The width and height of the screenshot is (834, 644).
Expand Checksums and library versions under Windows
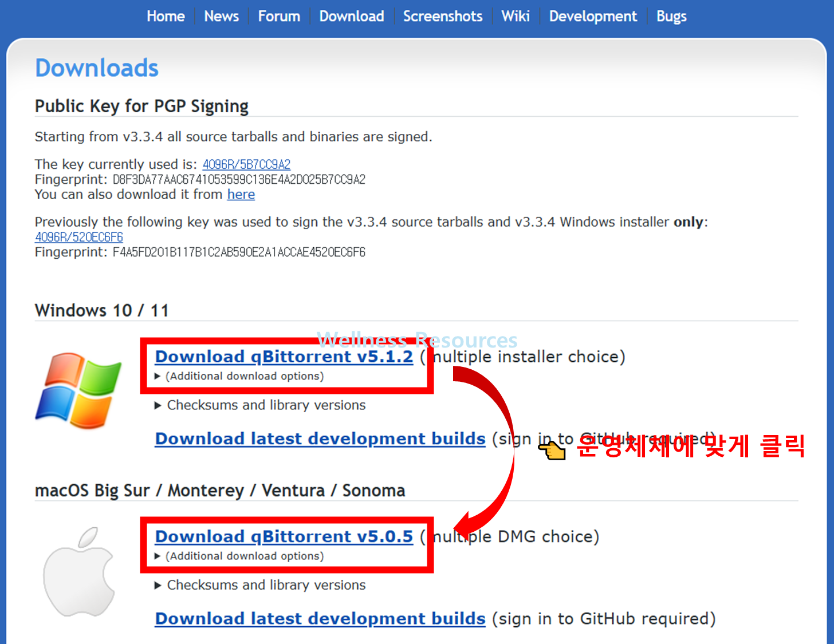260,405
